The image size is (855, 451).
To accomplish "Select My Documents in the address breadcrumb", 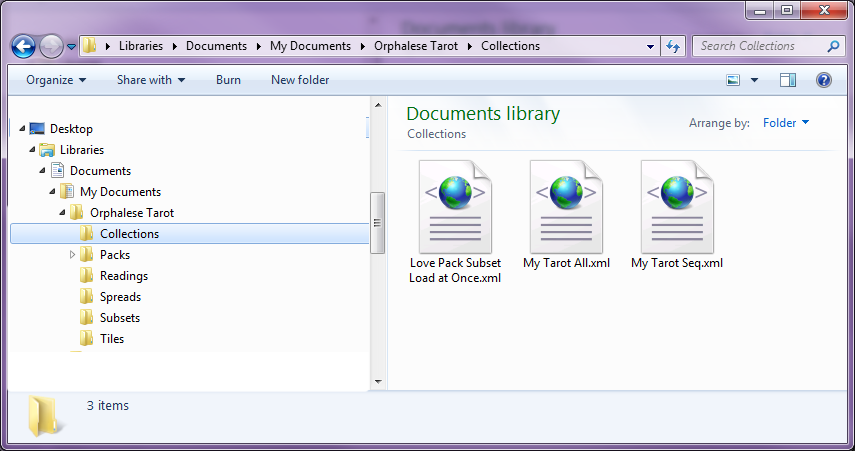I will (x=310, y=46).
